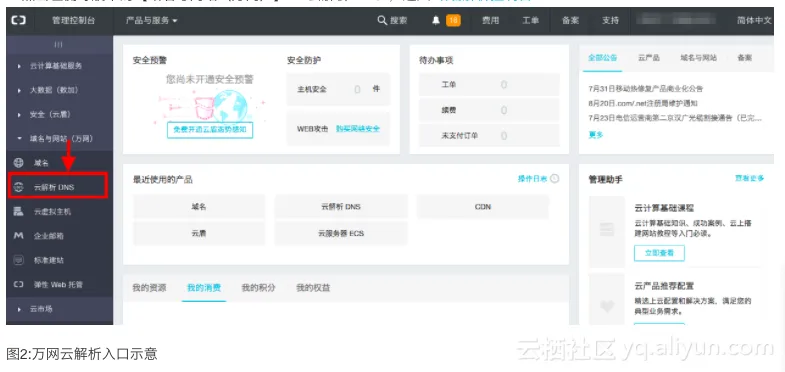Open the 费用 menu
This screenshot has width=785, height=372.
tap(490, 21)
